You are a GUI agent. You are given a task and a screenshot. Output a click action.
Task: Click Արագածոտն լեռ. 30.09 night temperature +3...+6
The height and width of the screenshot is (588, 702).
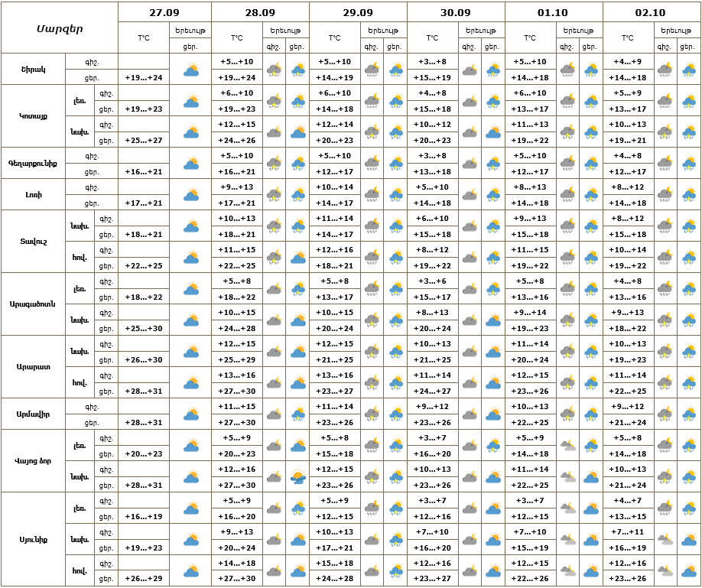[433, 281]
